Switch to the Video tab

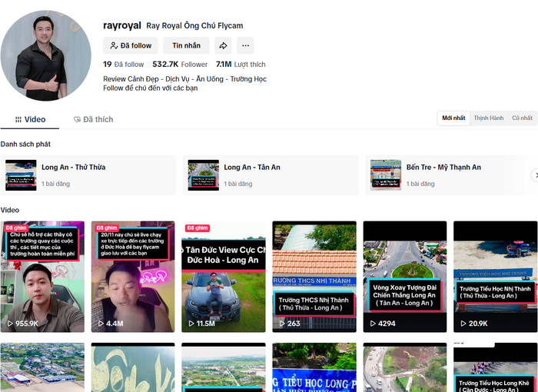tap(30, 120)
